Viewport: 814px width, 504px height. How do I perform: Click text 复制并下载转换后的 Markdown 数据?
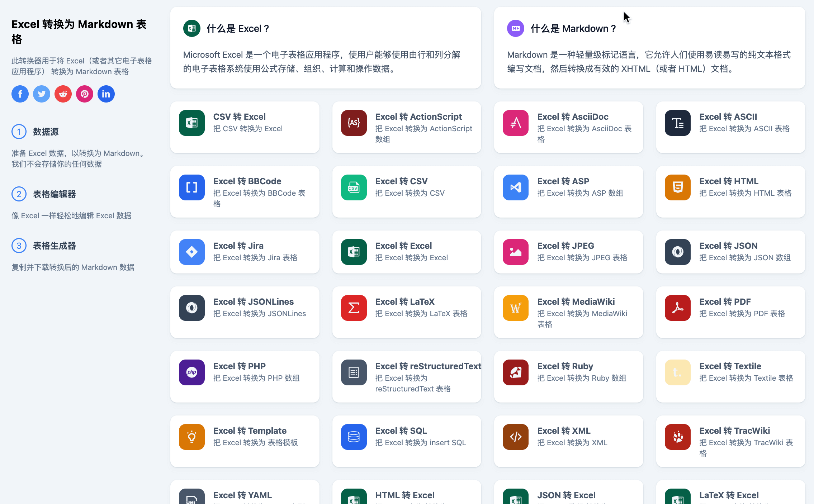(73, 267)
